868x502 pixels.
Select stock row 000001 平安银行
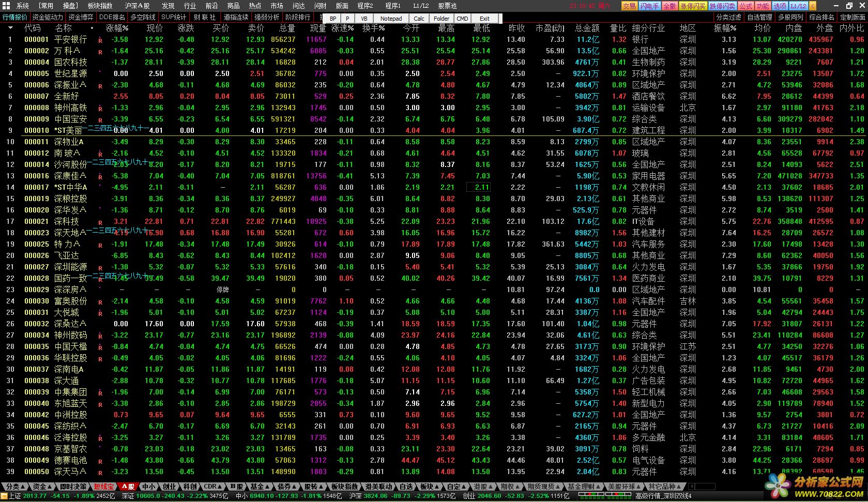[x=434, y=39]
